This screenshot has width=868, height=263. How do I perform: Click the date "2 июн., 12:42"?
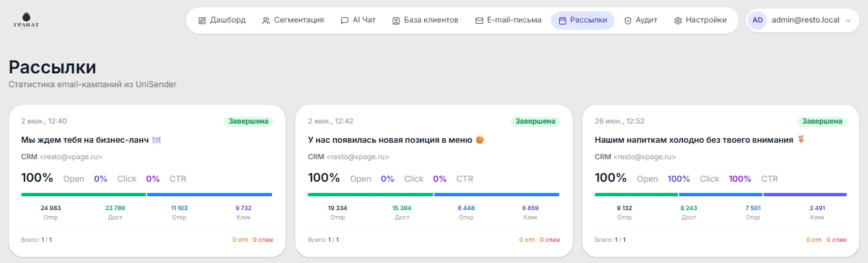click(x=331, y=122)
